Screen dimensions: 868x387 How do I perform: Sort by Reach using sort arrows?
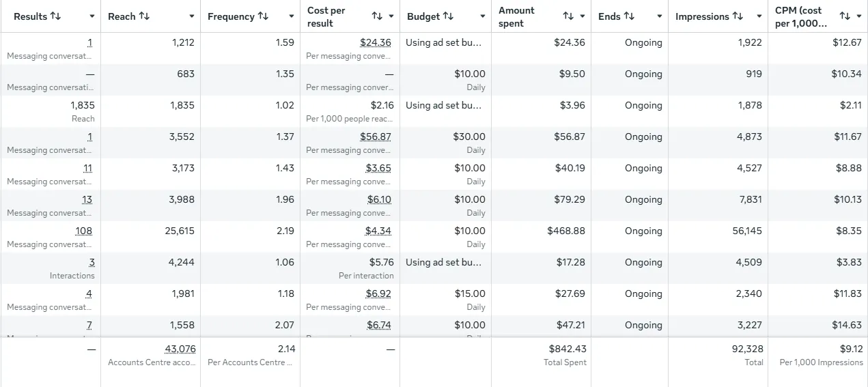144,16
